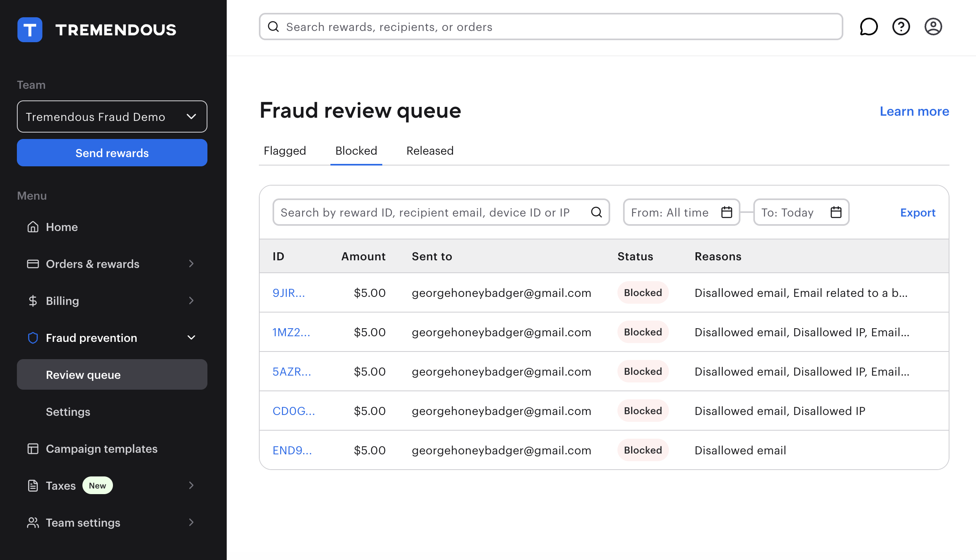Click the From date calendar icon
The image size is (976, 560).
click(726, 212)
